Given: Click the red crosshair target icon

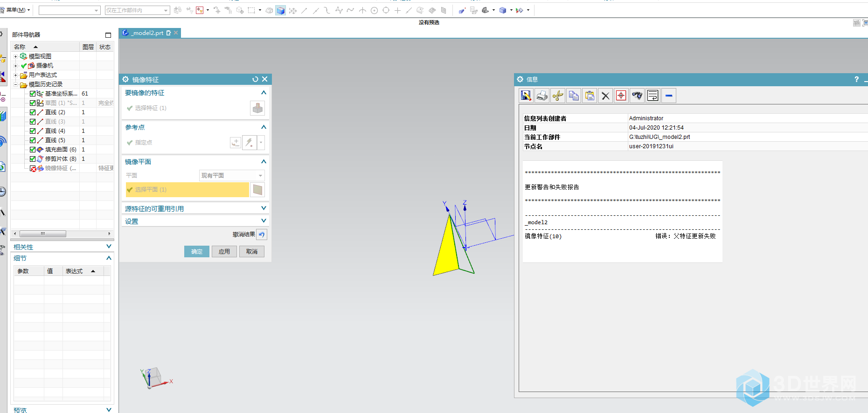Looking at the screenshot, I should coord(621,96).
